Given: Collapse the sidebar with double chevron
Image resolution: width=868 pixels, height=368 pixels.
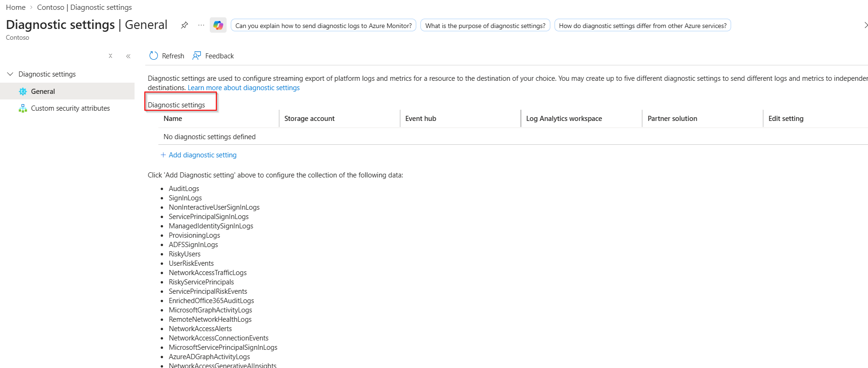Looking at the screenshot, I should (128, 56).
